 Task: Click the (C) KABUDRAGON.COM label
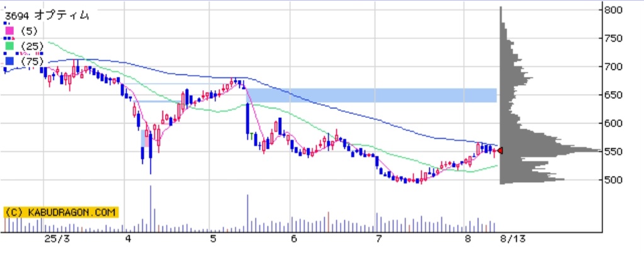click(x=61, y=212)
